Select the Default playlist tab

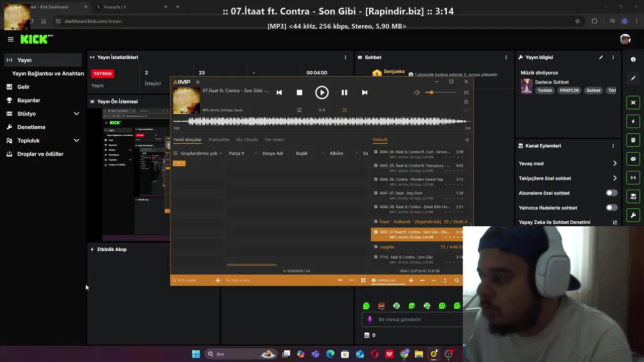click(x=380, y=140)
